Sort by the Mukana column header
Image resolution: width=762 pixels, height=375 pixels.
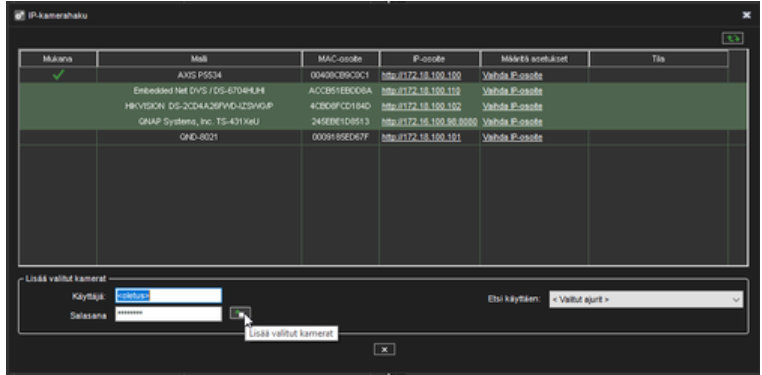point(58,59)
